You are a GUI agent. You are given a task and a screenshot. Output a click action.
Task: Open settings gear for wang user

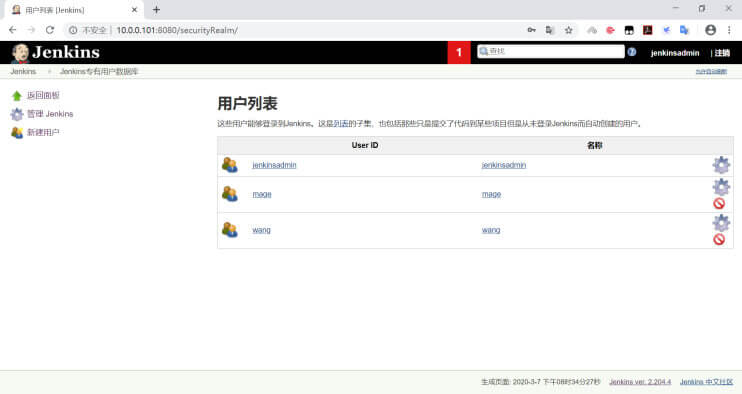[721, 223]
